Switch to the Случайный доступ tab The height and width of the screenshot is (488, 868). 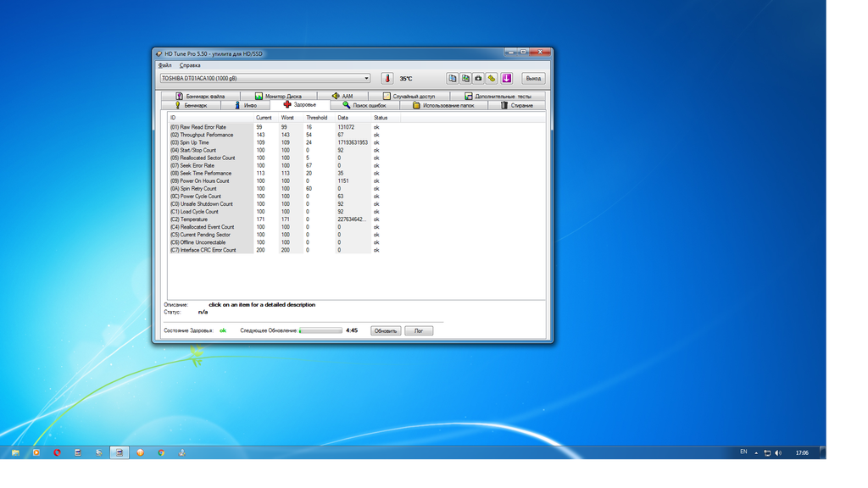(x=409, y=97)
